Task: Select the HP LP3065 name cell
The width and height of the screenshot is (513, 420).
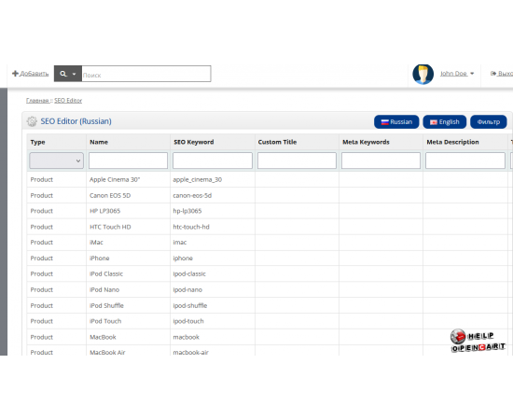Action: point(129,211)
